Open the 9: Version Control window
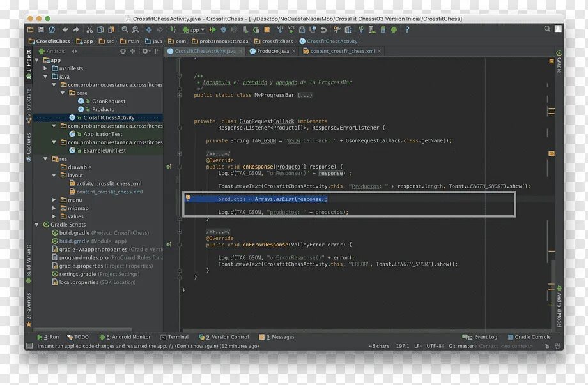This screenshot has width=588, height=385. tap(224, 337)
